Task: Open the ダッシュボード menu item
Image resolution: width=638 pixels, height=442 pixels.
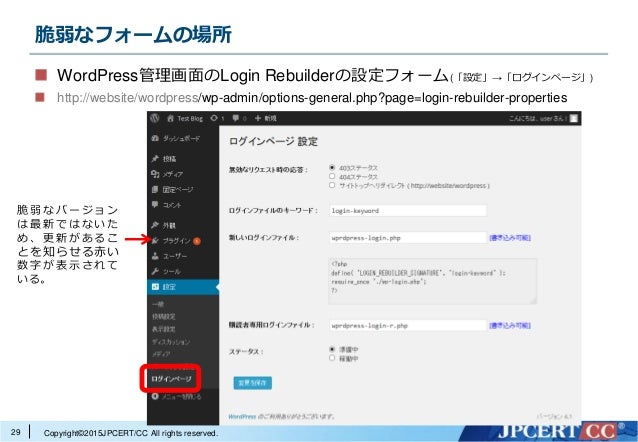Action: [x=183, y=138]
